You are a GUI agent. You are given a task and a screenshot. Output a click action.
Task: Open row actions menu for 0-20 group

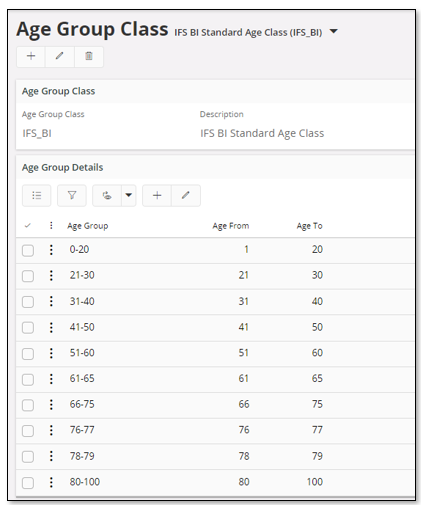pos(51,250)
